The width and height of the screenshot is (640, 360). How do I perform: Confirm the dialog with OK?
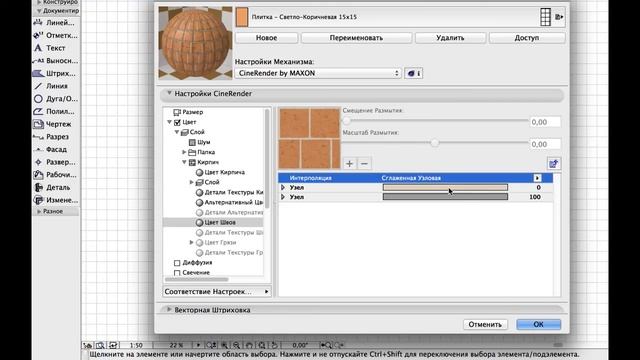[538, 324]
